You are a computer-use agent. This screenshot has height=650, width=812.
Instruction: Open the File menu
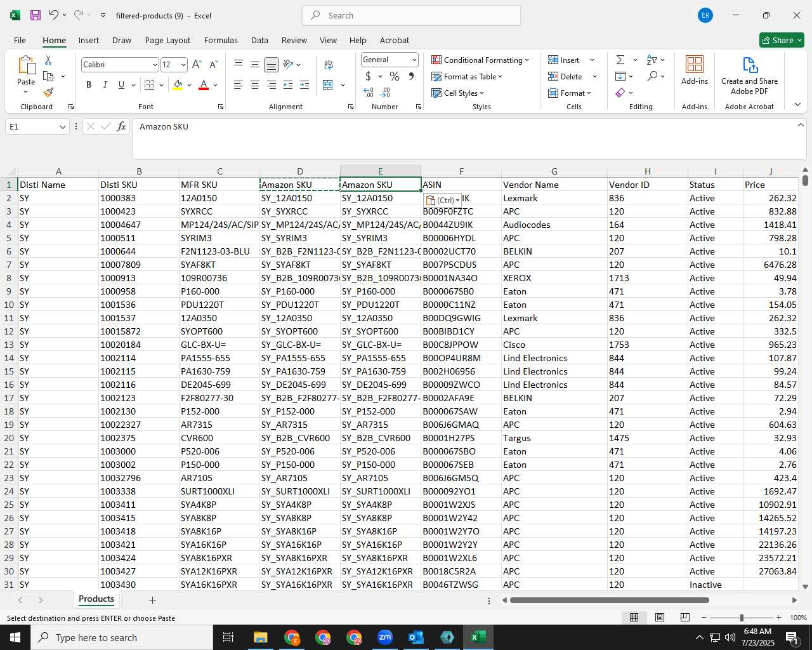click(x=20, y=40)
